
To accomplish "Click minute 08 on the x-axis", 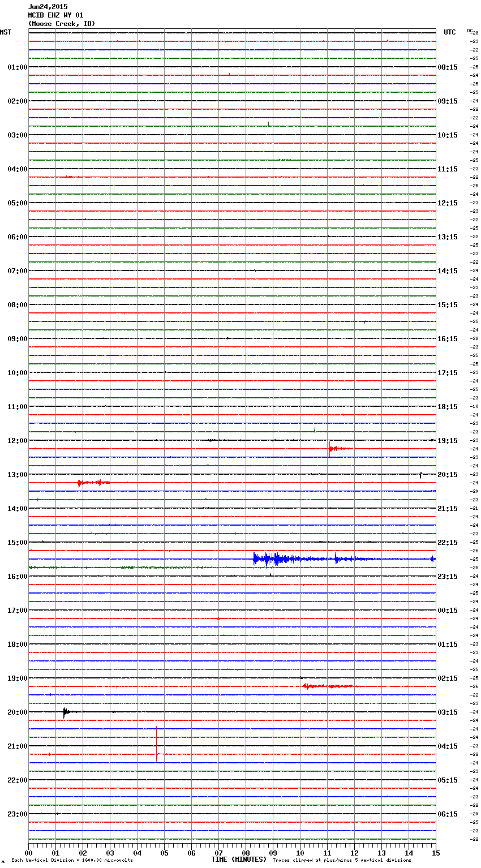I will pos(246,853).
